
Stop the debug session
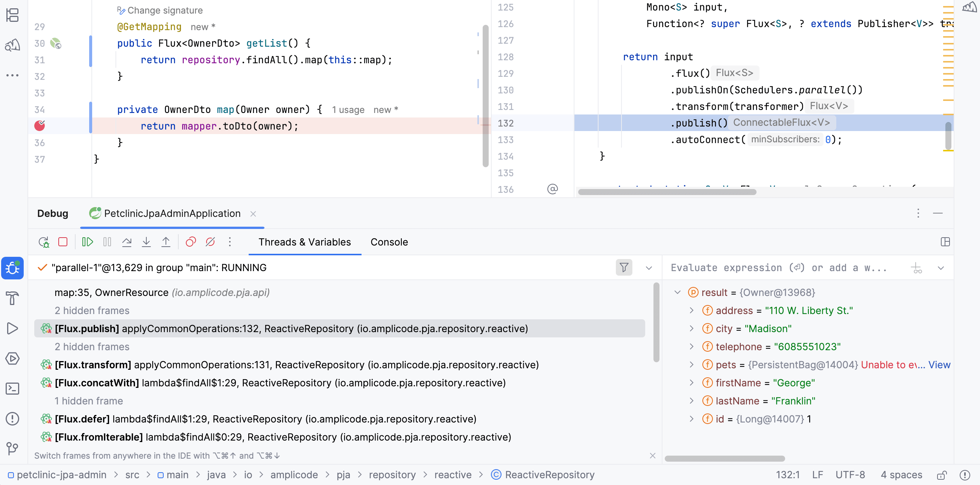pos(63,242)
